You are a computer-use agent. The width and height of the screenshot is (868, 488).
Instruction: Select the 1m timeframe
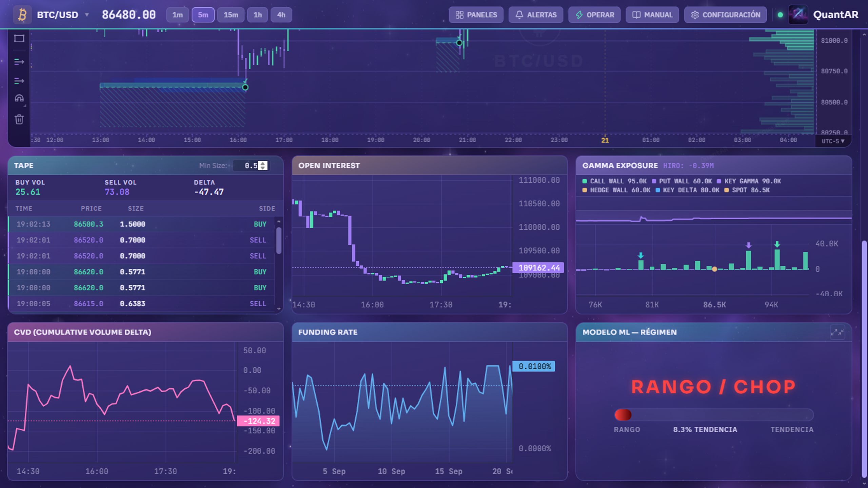(x=177, y=15)
